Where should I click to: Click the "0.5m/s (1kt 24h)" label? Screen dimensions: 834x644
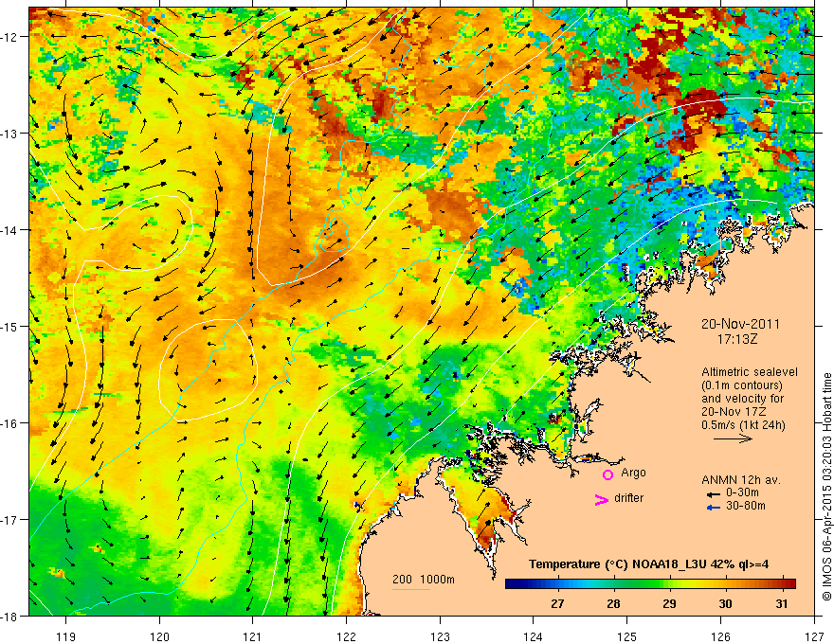pyautogui.click(x=743, y=425)
